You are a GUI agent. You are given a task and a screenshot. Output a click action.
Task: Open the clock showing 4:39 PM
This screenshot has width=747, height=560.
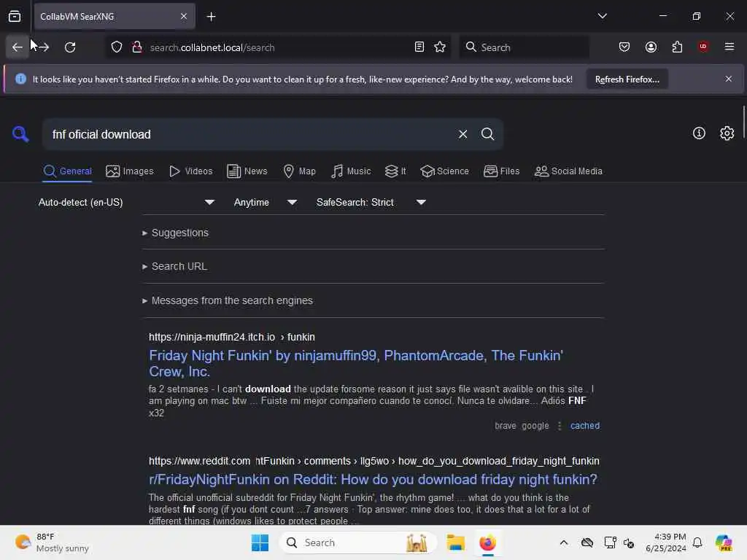tap(666, 542)
